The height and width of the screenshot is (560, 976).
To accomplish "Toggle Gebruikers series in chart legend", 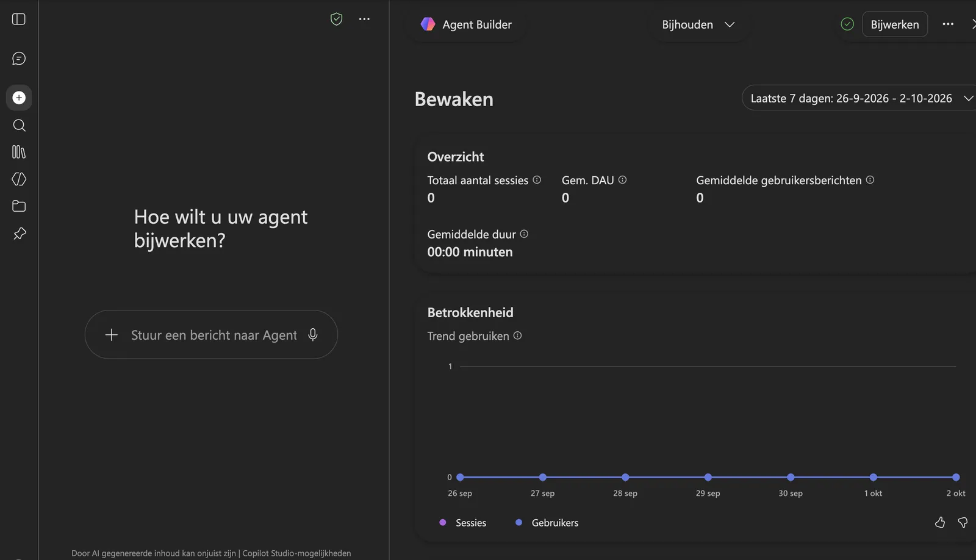I will [x=547, y=523].
